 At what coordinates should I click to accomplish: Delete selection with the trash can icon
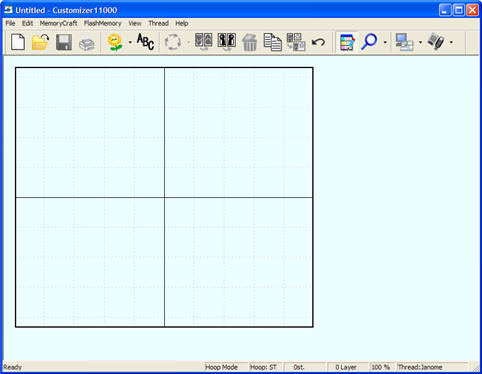pyautogui.click(x=249, y=42)
